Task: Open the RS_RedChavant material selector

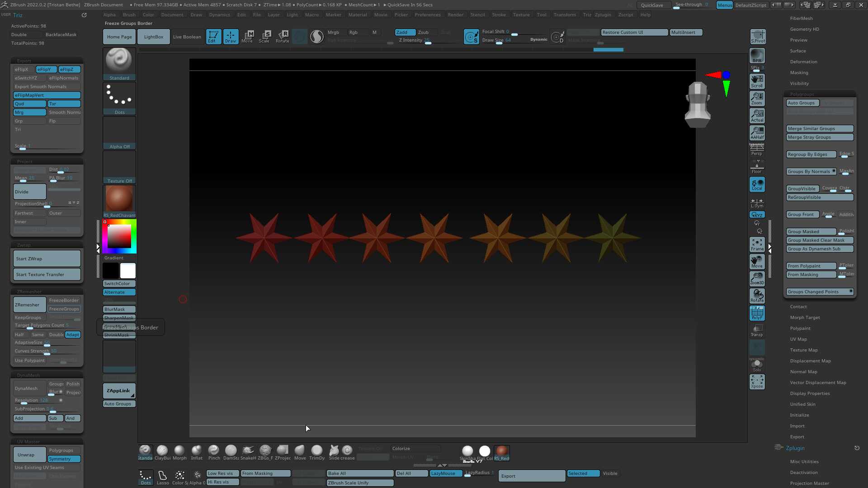Action: pyautogui.click(x=119, y=202)
